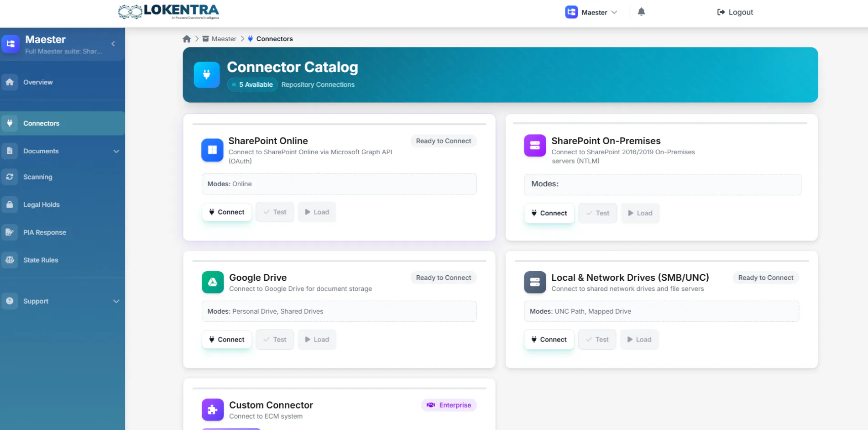Load Local & Network Drives data

639,340
